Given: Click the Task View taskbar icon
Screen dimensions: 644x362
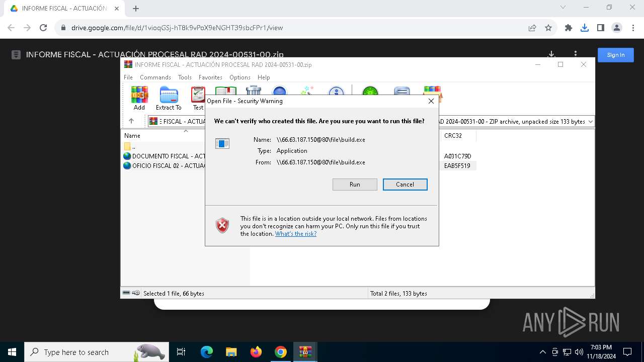Looking at the screenshot, I should tap(181, 352).
